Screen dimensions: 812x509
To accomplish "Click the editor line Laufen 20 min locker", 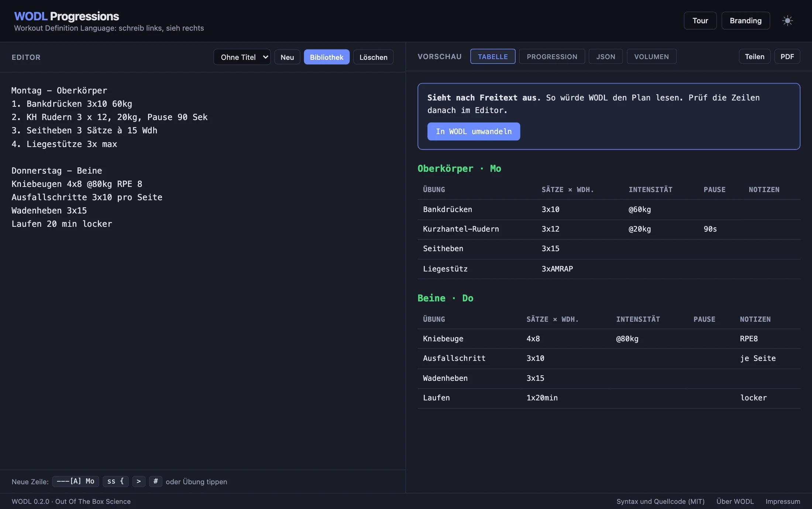I will [x=62, y=224].
